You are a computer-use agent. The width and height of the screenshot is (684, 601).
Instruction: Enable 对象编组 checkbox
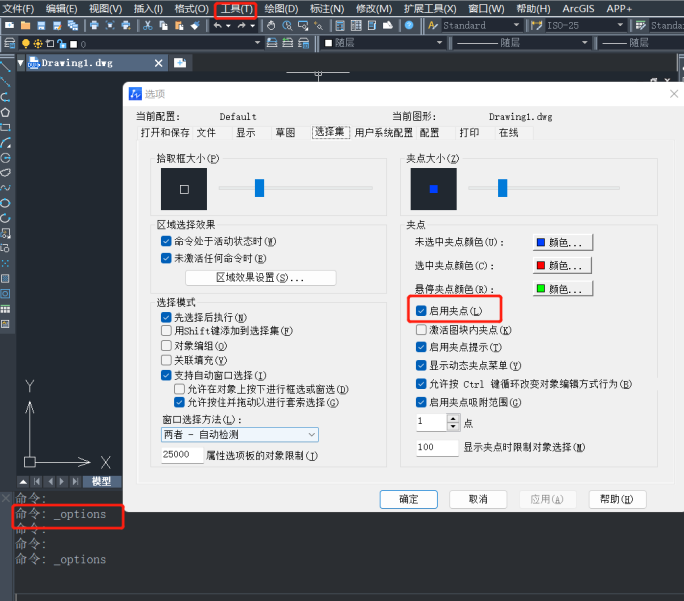point(166,345)
